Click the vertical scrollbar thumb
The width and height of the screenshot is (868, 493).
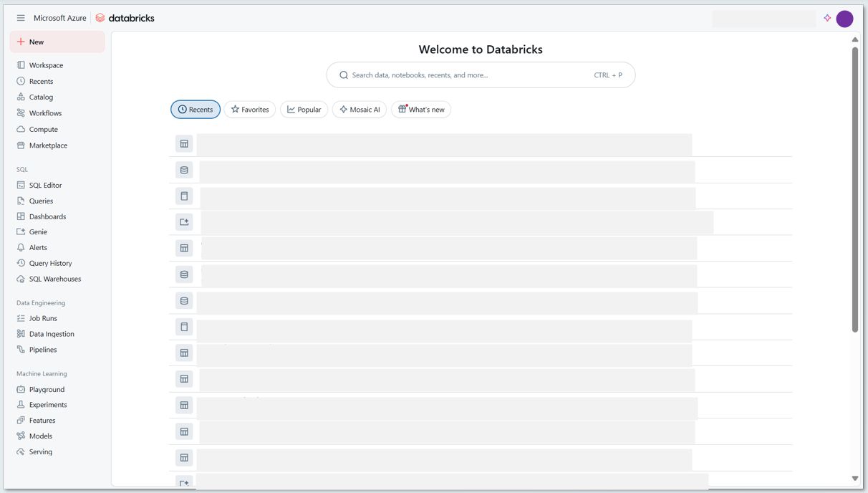855,190
